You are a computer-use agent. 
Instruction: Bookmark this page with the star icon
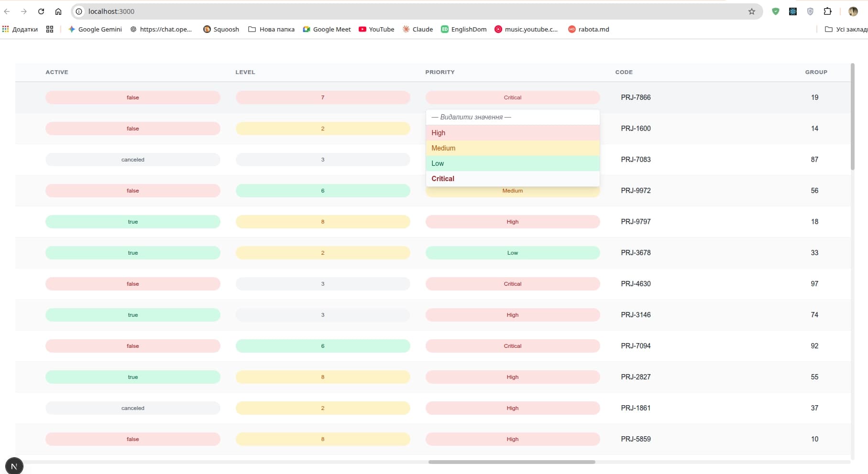pos(752,11)
